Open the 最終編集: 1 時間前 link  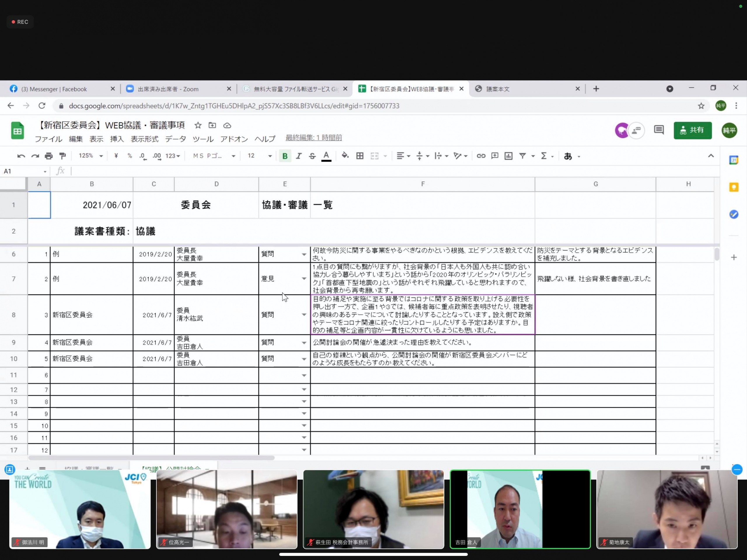pyautogui.click(x=313, y=137)
